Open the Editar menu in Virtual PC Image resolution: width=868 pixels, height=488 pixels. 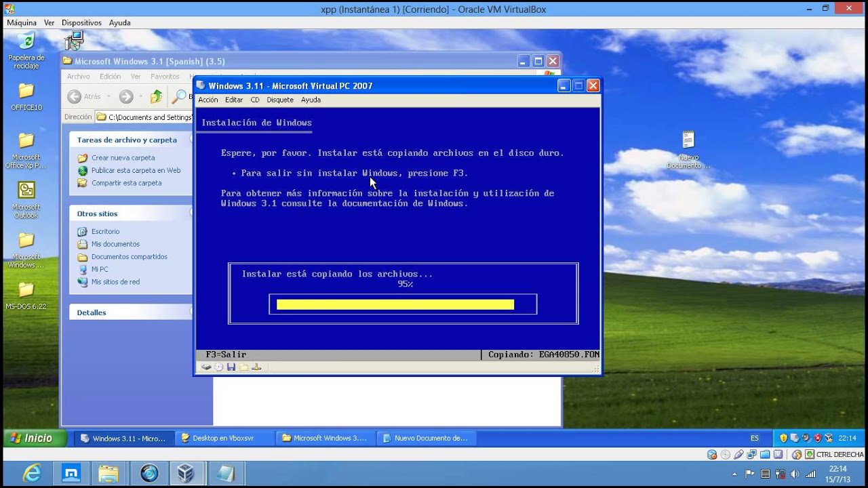[x=234, y=100]
